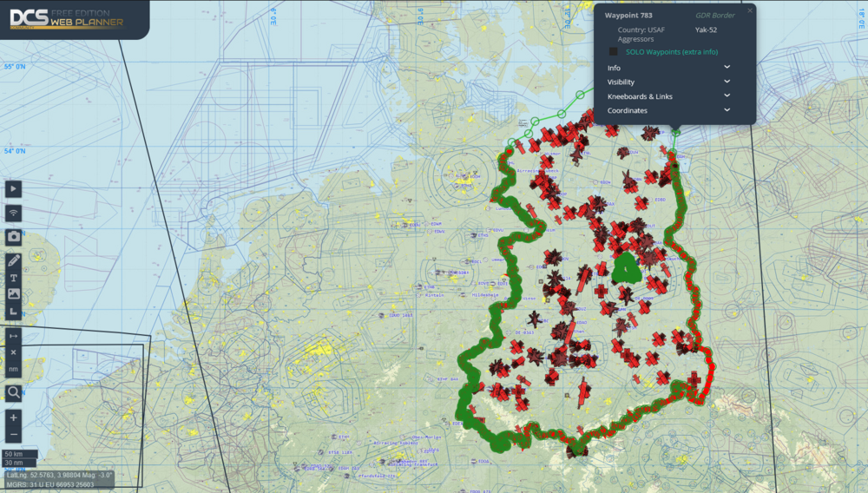Click the Wi-Fi signal icon
Viewport: 868px width, 493px height.
(14, 213)
